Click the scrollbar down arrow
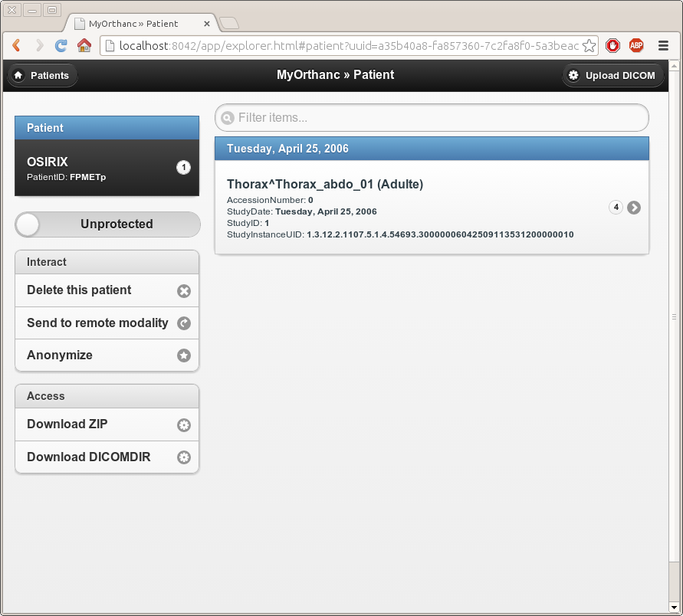This screenshot has height=616, width=683. pos(674,607)
